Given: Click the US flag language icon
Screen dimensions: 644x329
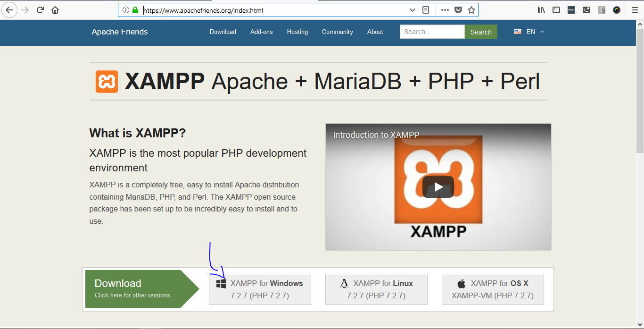Looking at the screenshot, I should tap(518, 32).
